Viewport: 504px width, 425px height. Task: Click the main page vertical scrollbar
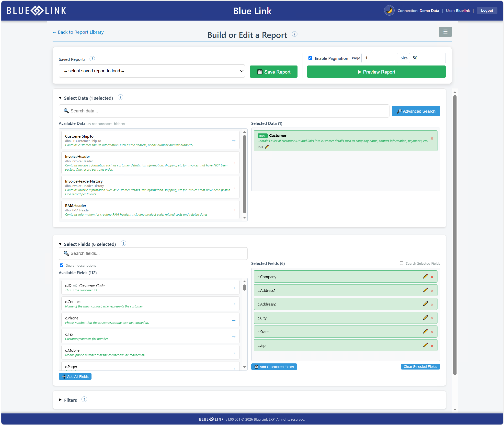pos(455,235)
